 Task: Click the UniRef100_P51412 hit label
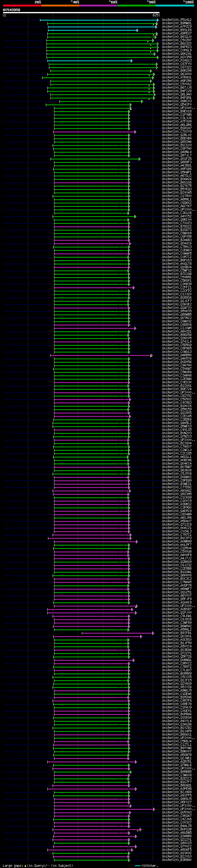[177, 20]
